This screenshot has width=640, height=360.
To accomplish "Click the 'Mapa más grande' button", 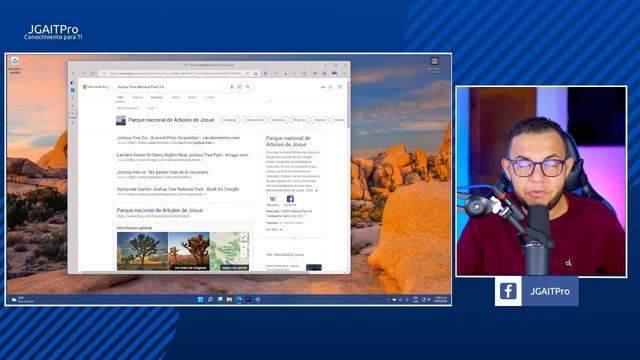I will [235, 268].
